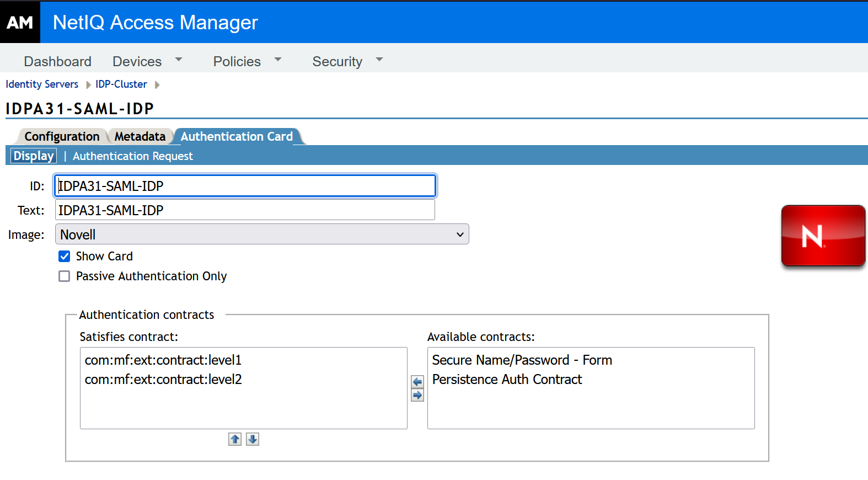This screenshot has width=868, height=480.
Task: Click the AM logo icon
Action: (x=20, y=22)
